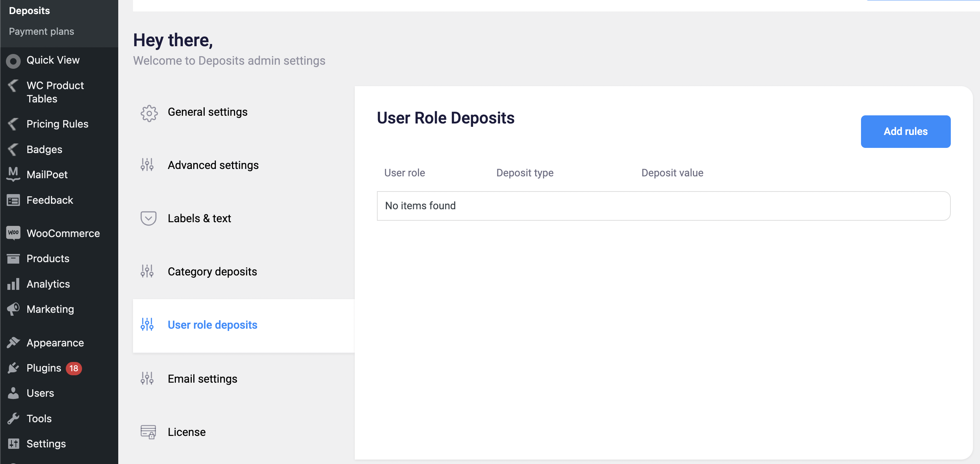Click the Settings sliders icon in sidebar
This screenshot has height=464, width=980.
13,443
